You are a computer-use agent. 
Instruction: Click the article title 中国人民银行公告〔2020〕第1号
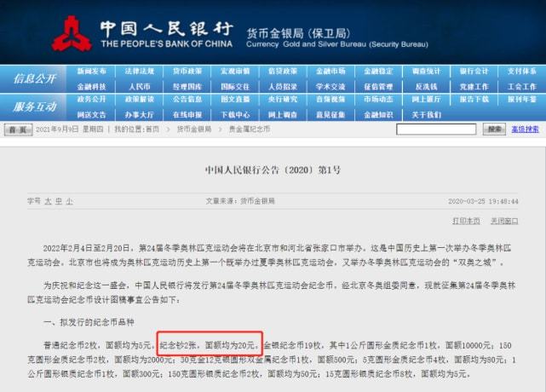coord(273,170)
